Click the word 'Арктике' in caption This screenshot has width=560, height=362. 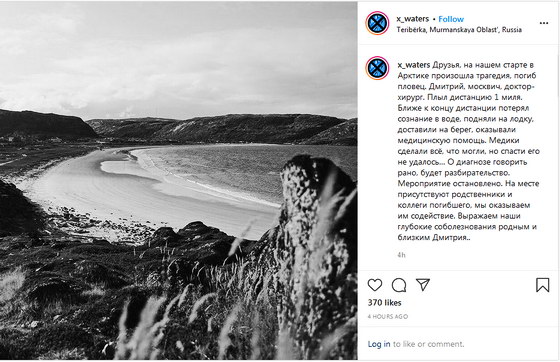(x=413, y=76)
